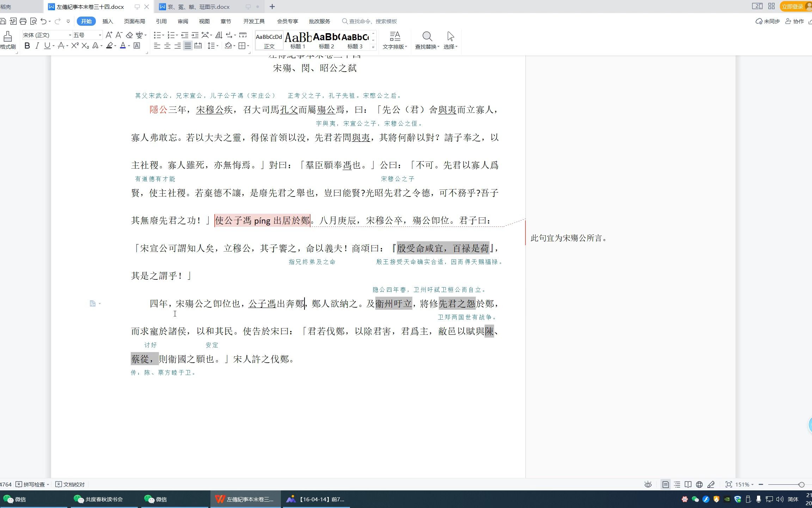Click the search command box 查找命令
Viewport: 812px width, 508px height.
point(370,21)
